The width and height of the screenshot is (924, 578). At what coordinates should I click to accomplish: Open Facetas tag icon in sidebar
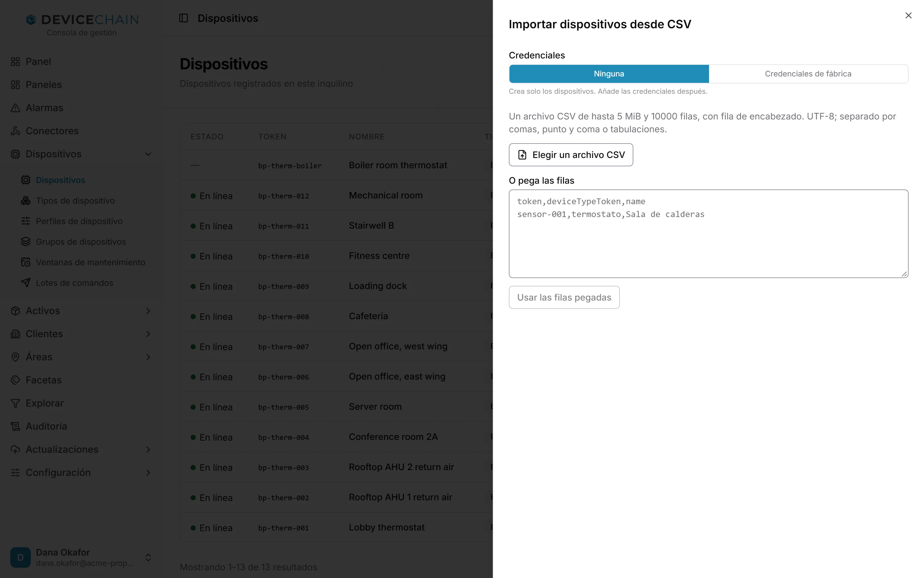[15, 380]
